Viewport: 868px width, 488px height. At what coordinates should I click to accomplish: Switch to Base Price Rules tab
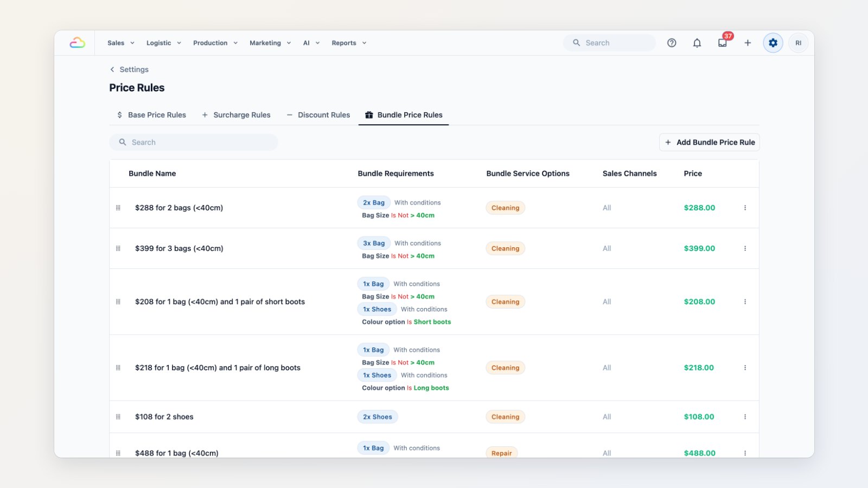(x=151, y=115)
